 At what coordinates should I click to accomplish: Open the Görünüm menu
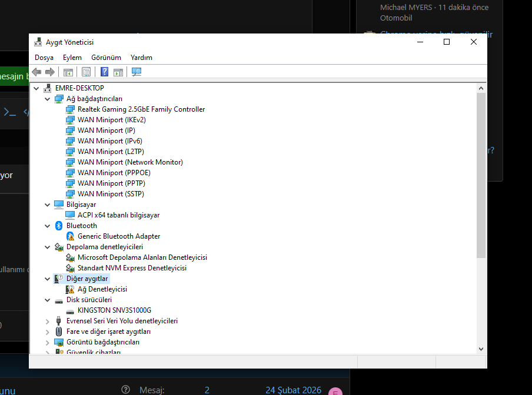click(x=106, y=58)
